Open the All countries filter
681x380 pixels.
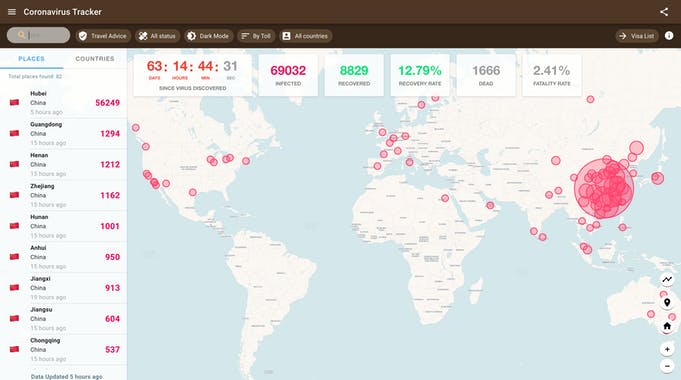(x=305, y=36)
